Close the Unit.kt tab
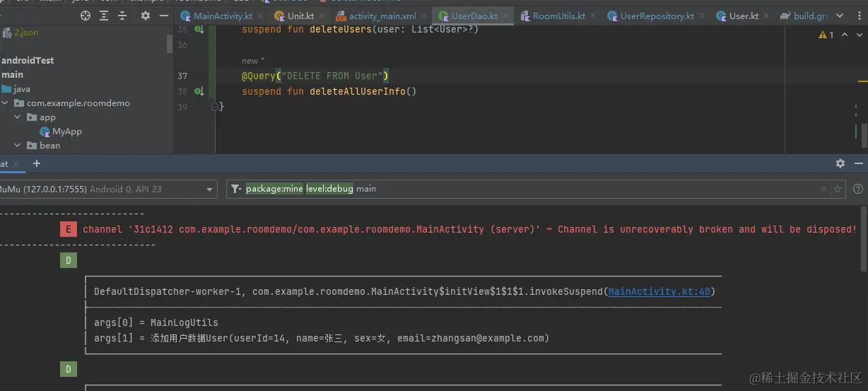Screen dimensions: 868x391 pos(320,16)
